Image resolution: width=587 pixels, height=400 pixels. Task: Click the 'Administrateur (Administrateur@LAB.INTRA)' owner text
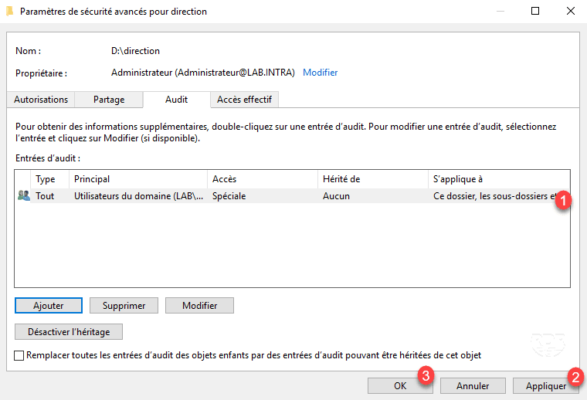click(x=203, y=73)
